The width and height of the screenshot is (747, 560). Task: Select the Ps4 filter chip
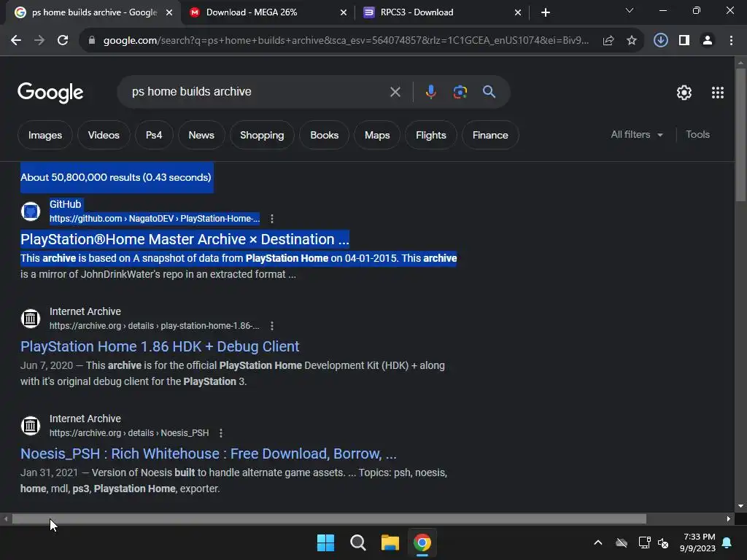point(154,135)
